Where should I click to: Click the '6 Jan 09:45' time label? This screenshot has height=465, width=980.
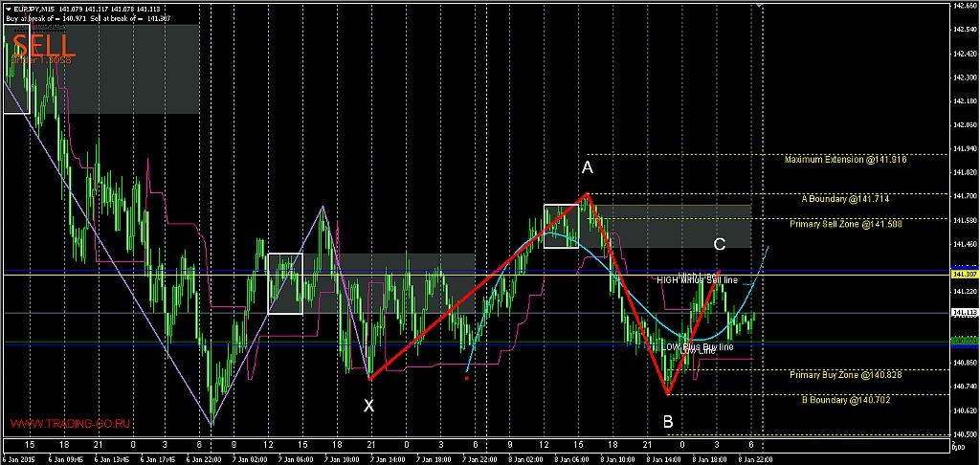65,458
